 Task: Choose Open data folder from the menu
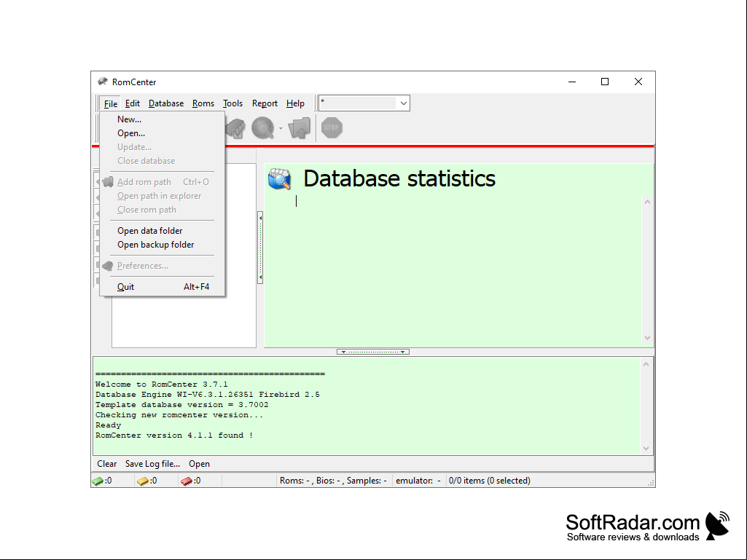point(162,231)
